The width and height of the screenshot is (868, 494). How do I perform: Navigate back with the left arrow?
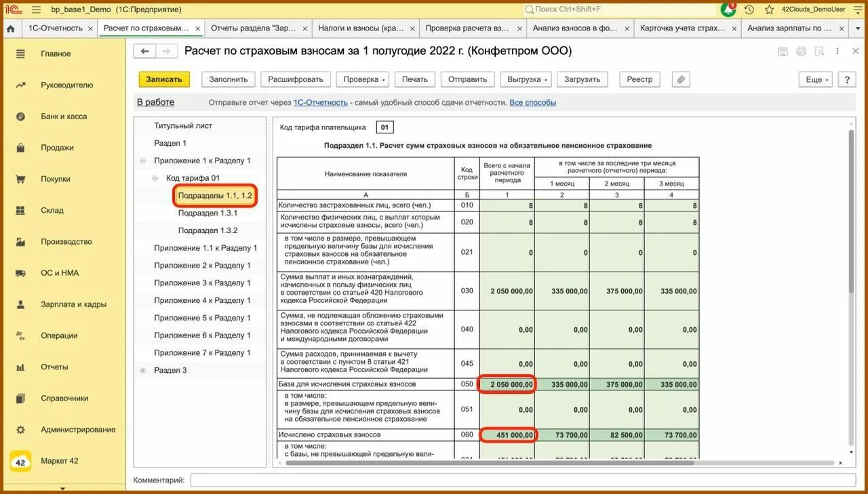[144, 52]
